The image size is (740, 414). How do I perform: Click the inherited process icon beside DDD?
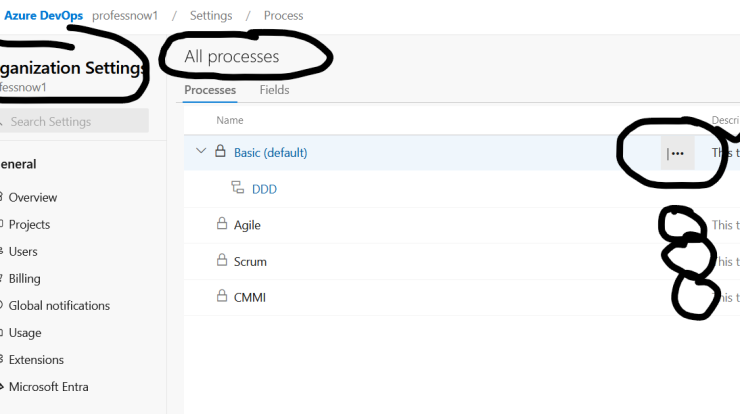[238, 187]
